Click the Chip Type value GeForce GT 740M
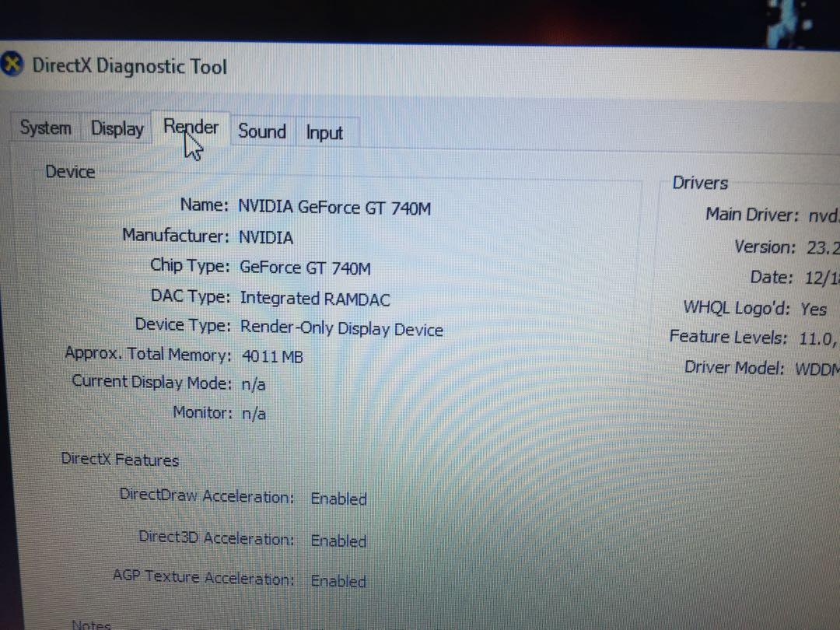 point(305,268)
